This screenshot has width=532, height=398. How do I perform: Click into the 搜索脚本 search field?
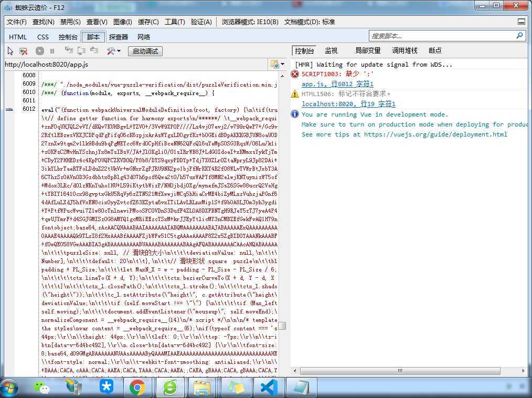click(x=442, y=36)
